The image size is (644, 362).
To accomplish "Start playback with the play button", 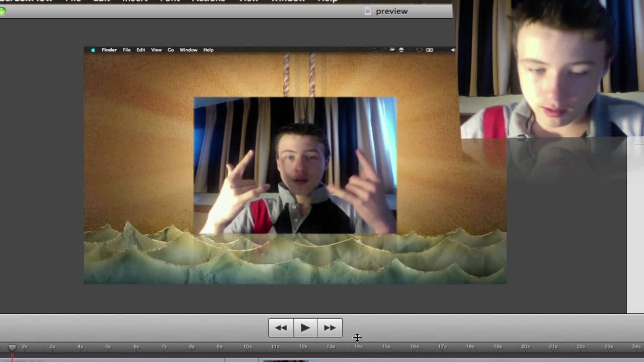I will tap(305, 328).
